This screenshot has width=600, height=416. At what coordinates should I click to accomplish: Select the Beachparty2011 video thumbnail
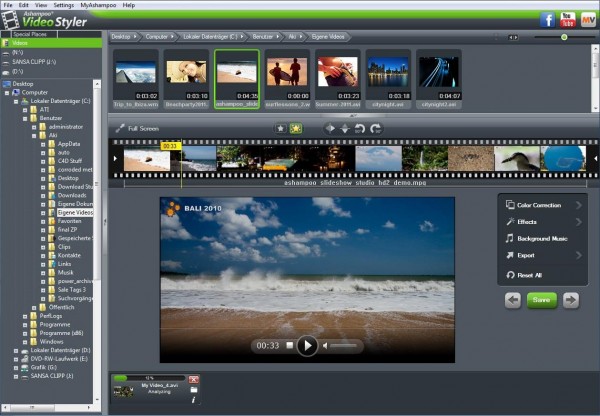point(186,79)
